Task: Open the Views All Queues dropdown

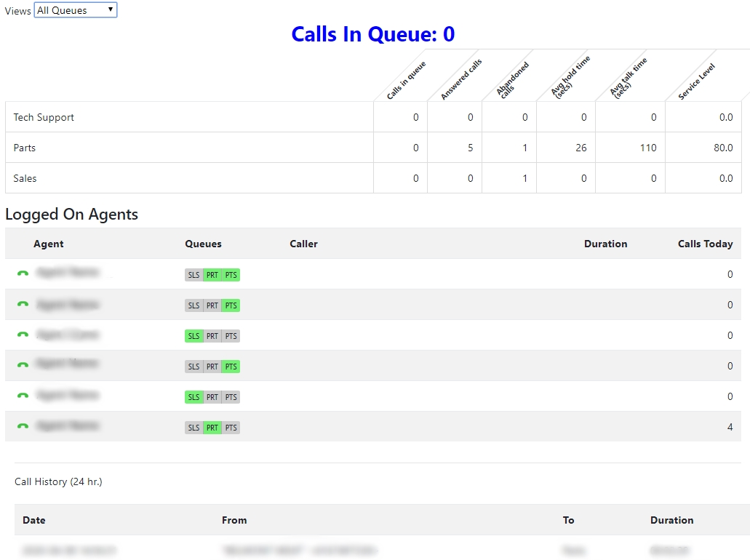Action: 76,10
